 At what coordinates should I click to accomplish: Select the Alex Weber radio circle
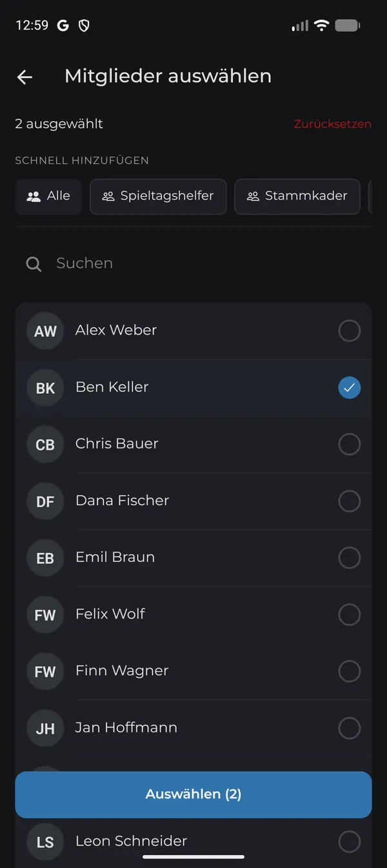pos(350,331)
